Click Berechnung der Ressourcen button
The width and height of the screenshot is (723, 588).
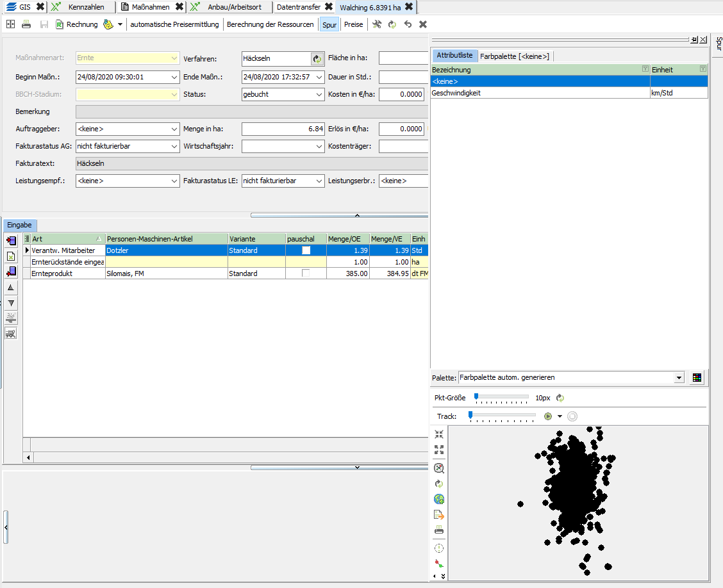click(x=270, y=24)
